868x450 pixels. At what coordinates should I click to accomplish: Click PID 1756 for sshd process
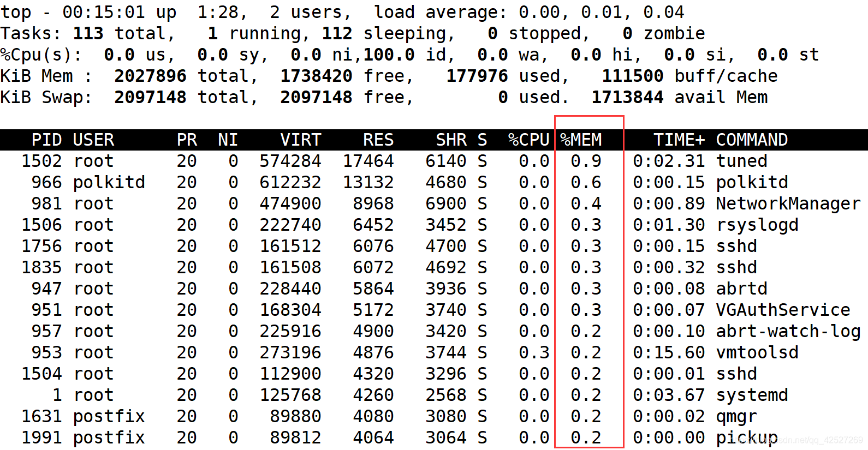coord(41,247)
